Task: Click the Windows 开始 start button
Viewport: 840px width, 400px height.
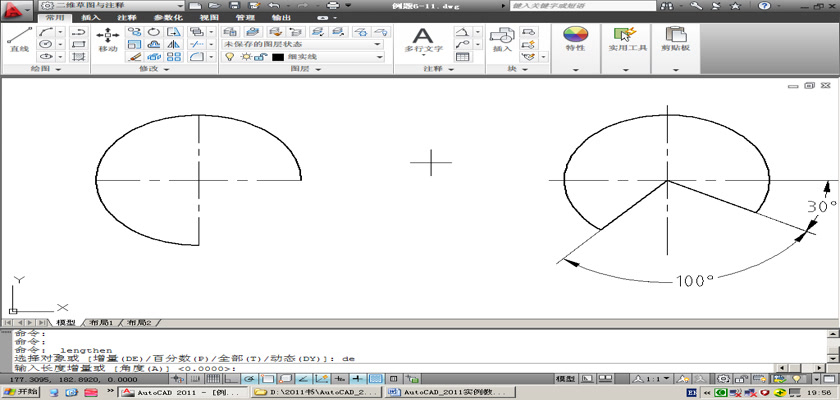Action: (x=20, y=393)
